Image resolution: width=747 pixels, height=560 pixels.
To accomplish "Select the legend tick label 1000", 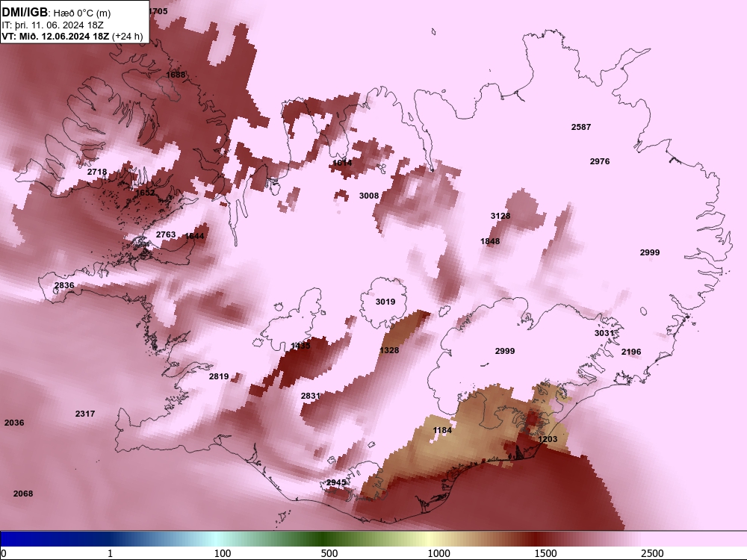I will 438,553.
